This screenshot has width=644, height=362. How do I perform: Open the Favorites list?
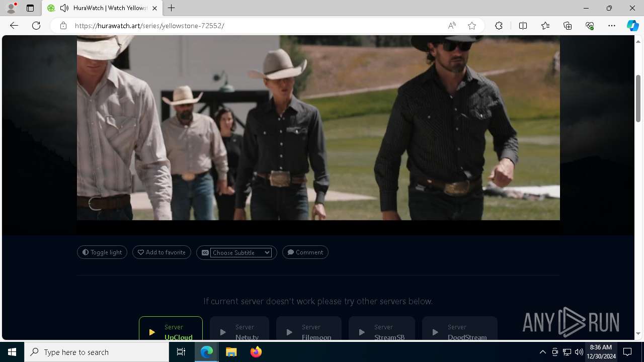tap(545, 26)
